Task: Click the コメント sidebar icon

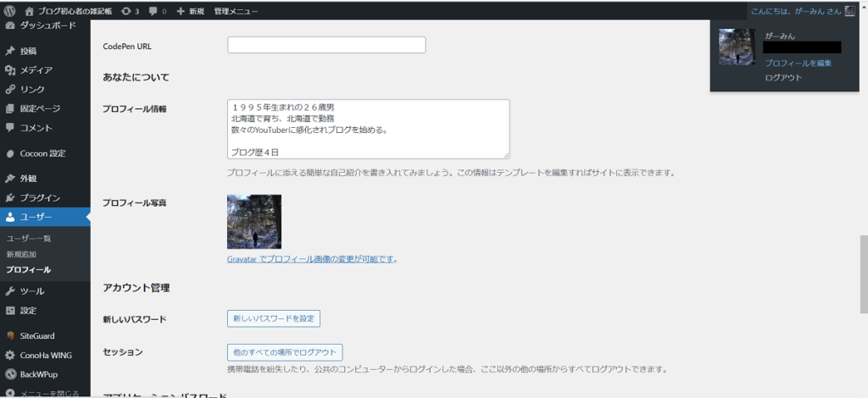Action: 9,128
